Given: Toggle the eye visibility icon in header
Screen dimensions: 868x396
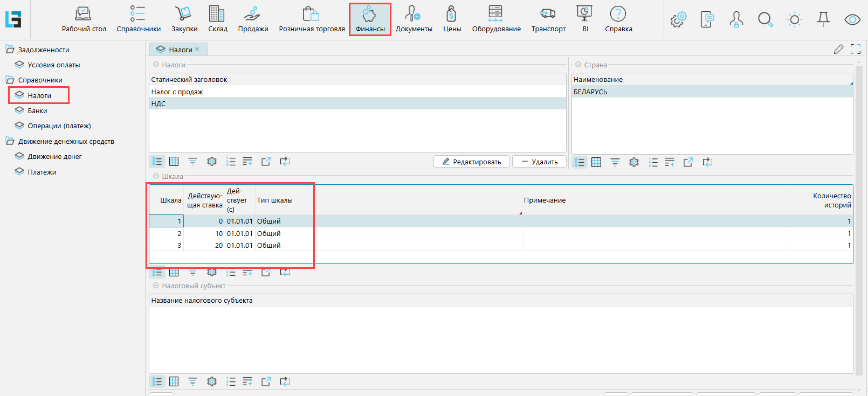Looking at the screenshot, I should coord(852,20).
